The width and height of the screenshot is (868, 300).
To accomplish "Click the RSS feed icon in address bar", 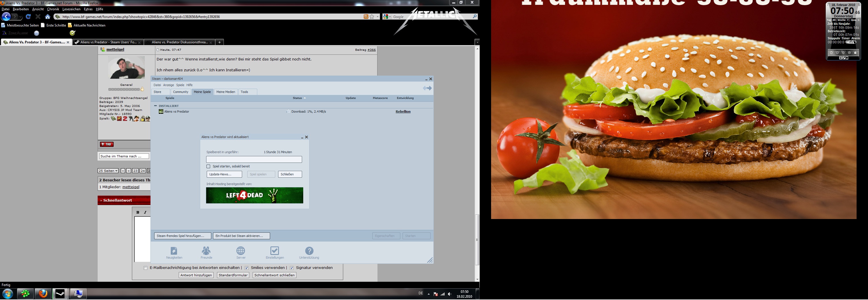I will pyautogui.click(x=366, y=17).
